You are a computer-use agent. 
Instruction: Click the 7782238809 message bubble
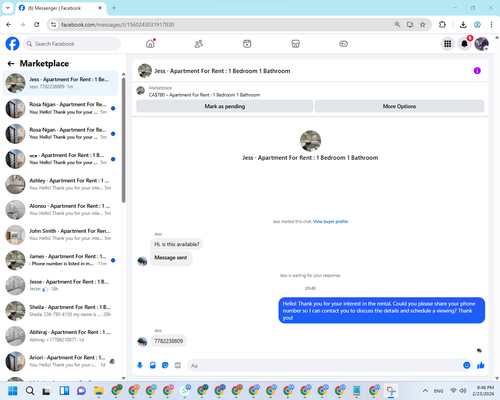168,341
